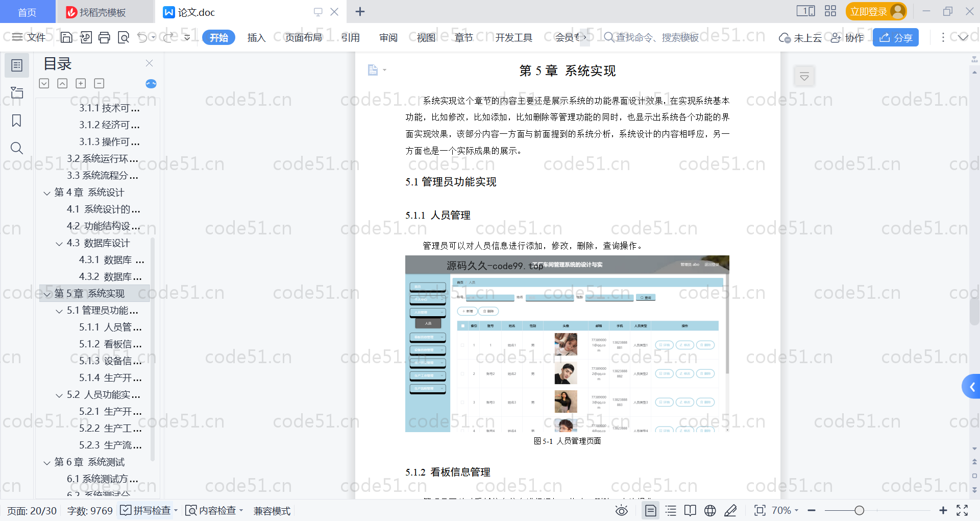Click the Redo arrow icon
The width and height of the screenshot is (980, 521).
click(x=168, y=37)
